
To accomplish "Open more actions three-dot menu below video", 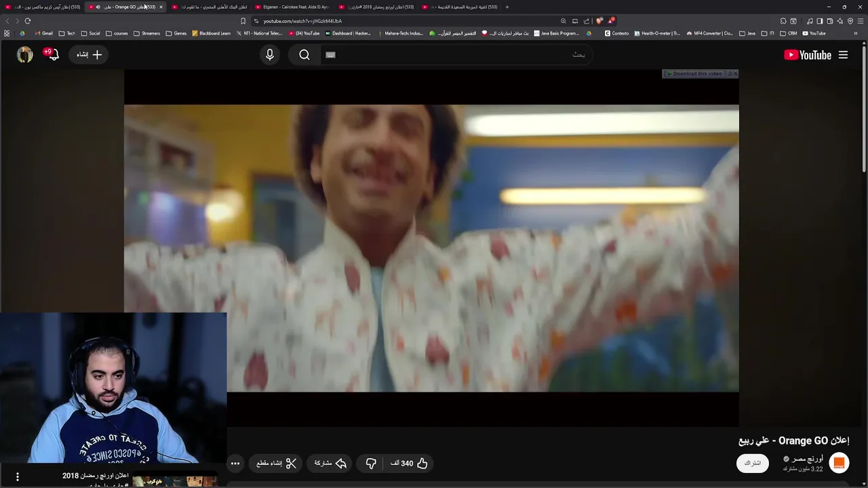I will pyautogui.click(x=235, y=463).
